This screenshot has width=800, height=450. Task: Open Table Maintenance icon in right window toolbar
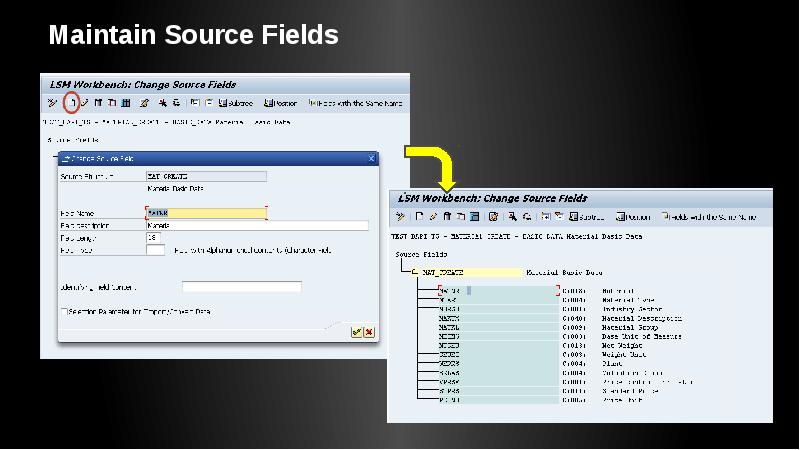[474, 217]
